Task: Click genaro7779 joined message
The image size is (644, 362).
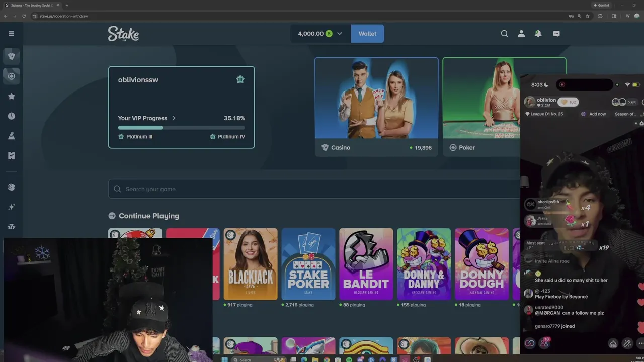Action: pos(554,326)
